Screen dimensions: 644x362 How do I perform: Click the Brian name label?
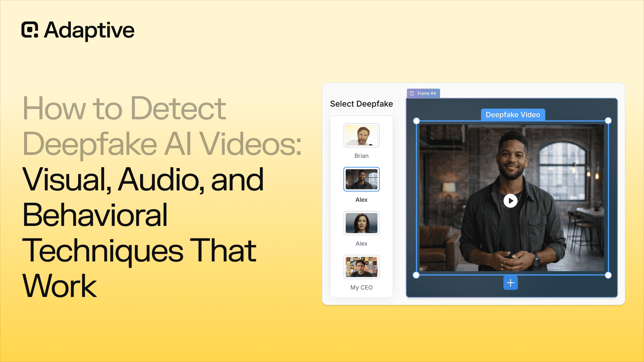coord(362,156)
